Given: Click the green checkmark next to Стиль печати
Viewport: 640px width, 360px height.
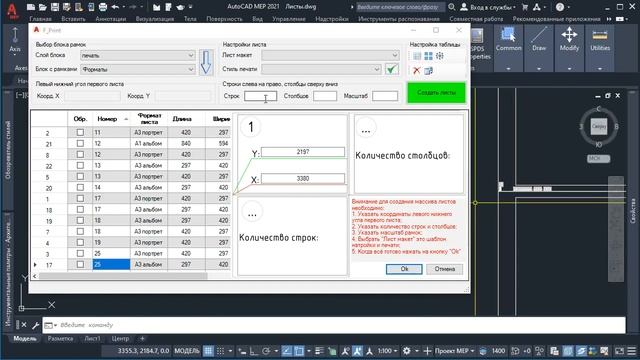Looking at the screenshot, I should click(x=391, y=69).
